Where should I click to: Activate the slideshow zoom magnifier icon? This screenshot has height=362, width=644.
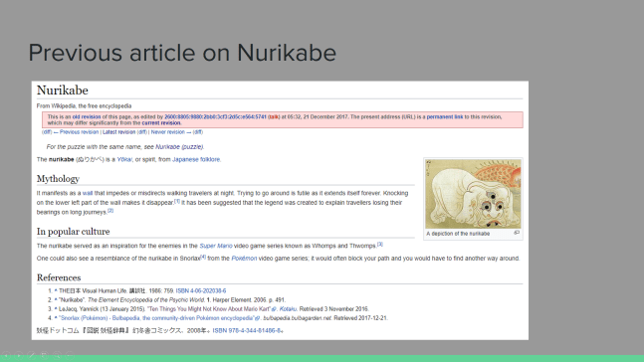pos(57,355)
